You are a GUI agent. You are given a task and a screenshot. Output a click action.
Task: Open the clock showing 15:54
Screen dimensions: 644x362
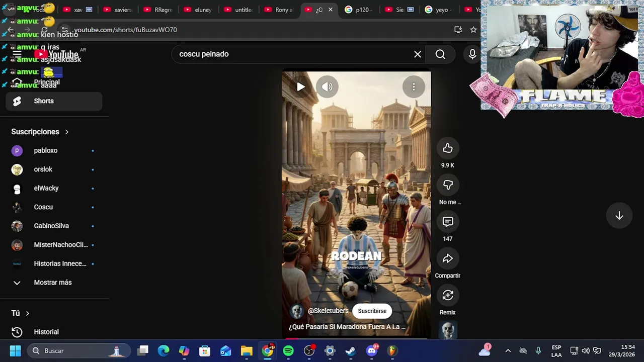tap(622, 351)
